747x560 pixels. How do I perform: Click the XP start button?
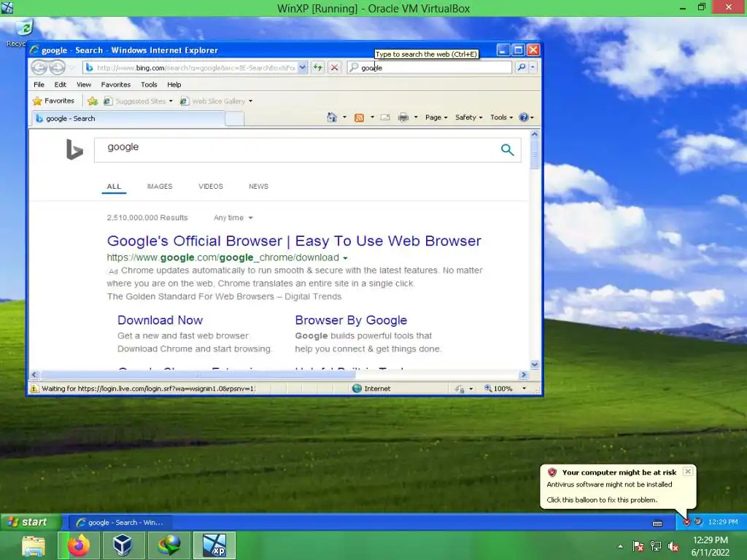coord(31,522)
